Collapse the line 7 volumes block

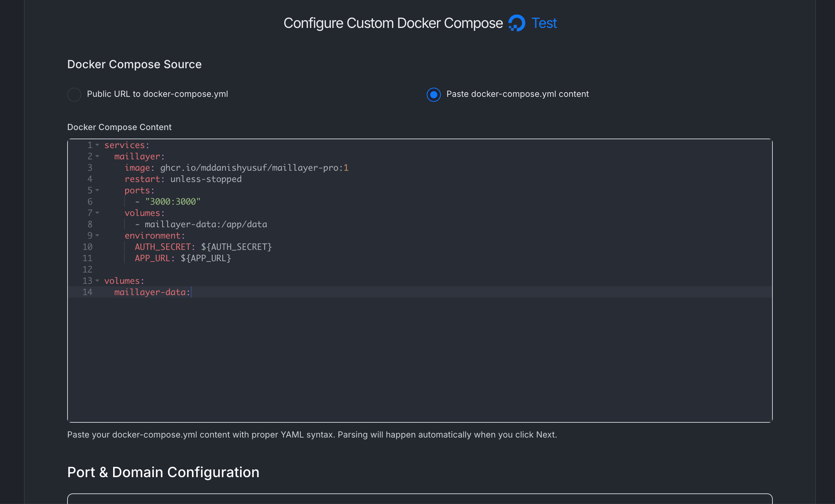pyautogui.click(x=97, y=213)
